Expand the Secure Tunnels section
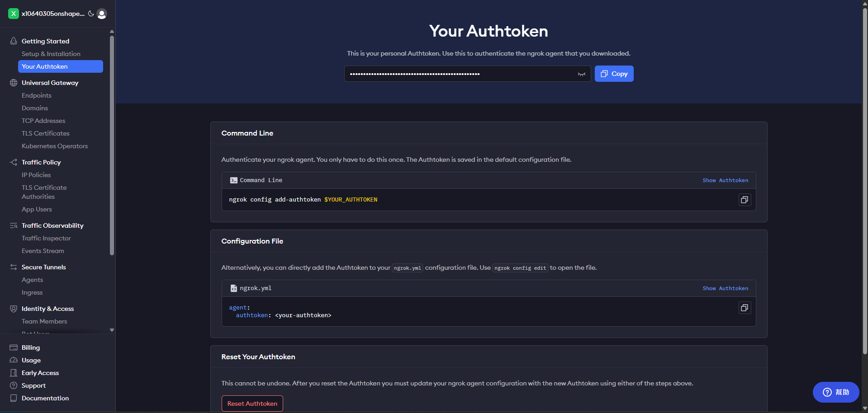868x413 pixels. (x=44, y=267)
